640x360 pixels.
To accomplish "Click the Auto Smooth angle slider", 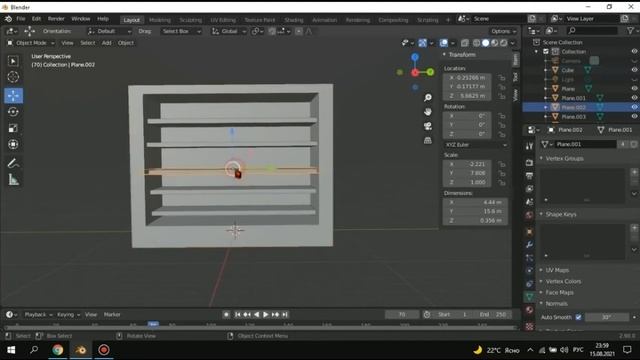I will tap(607, 317).
